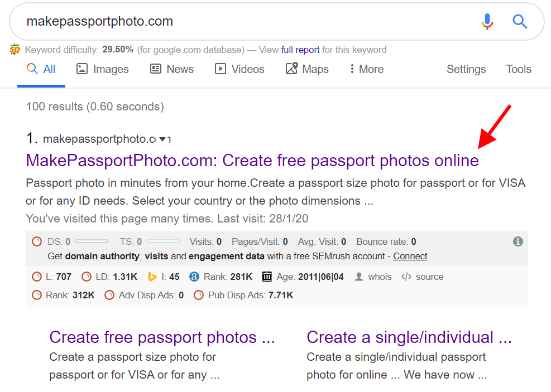Click the SEMrush info icon on the metrics bar
The width and height of the screenshot is (551, 392).
coord(517,241)
